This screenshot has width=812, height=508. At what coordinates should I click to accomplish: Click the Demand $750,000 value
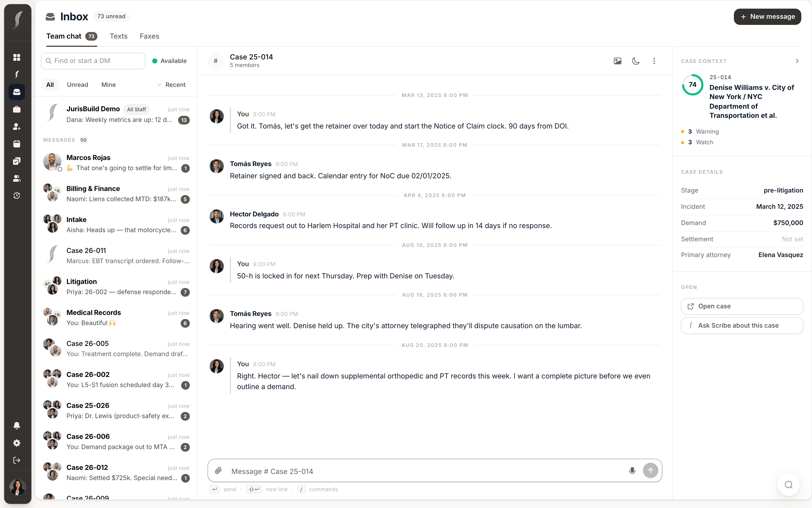click(x=788, y=223)
